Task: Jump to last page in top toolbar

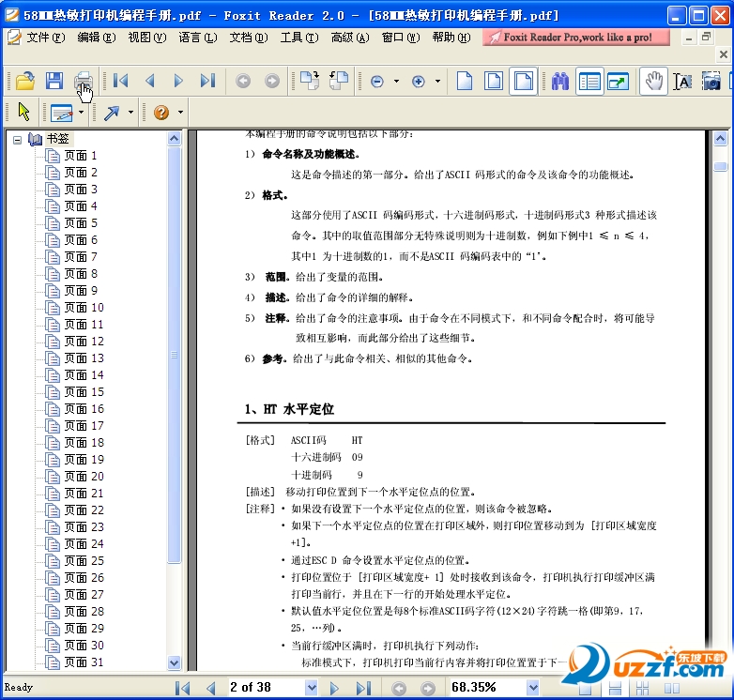Action: click(x=207, y=81)
